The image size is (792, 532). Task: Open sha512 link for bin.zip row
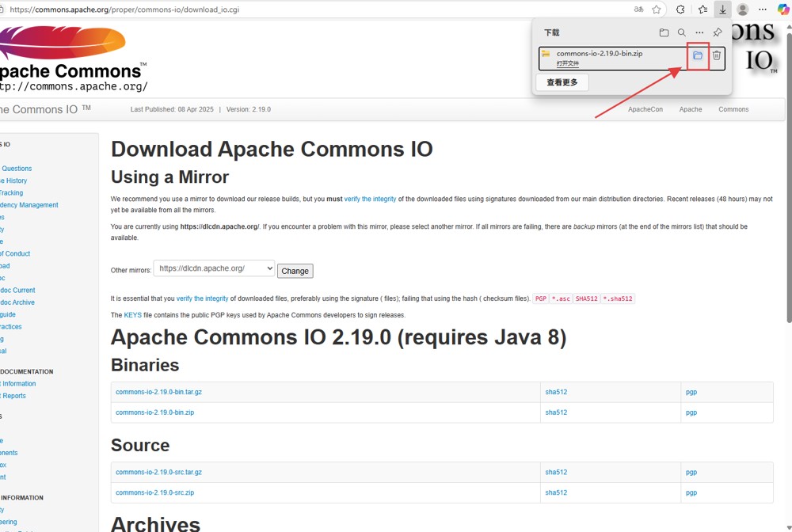click(x=556, y=412)
